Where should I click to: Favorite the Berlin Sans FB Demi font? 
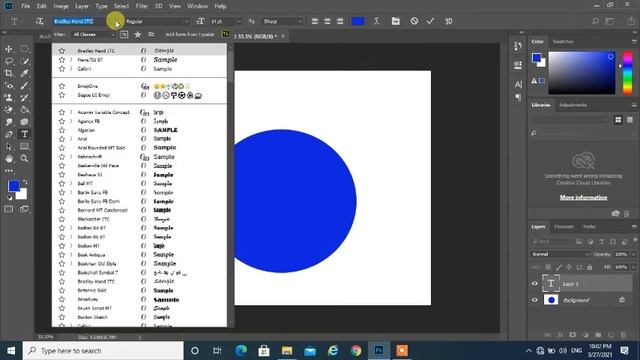pos(62,201)
